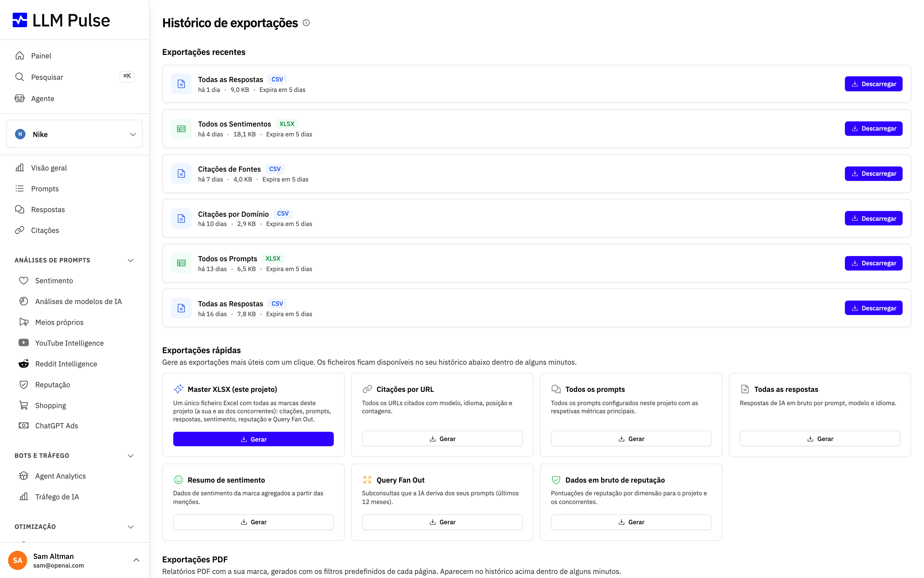Click the Prompts list icon
Image resolution: width=924 pixels, height=578 pixels.
tap(20, 188)
